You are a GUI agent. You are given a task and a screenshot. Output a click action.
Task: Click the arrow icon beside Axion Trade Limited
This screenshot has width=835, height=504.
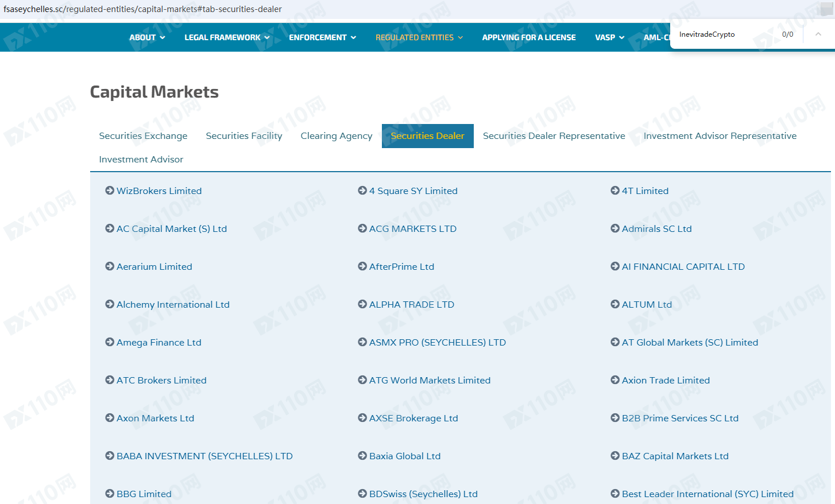615,380
